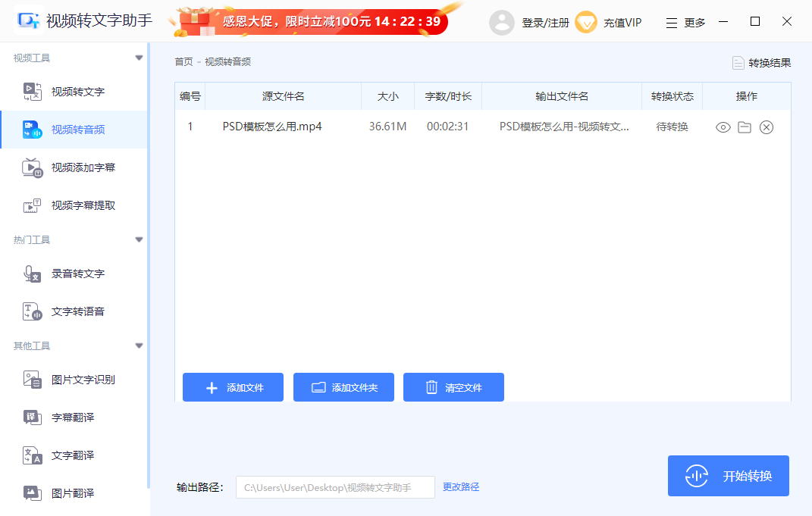Collapse the 视频工具 section arrow
Viewport: 812px width, 516px height.
[x=139, y=58]
